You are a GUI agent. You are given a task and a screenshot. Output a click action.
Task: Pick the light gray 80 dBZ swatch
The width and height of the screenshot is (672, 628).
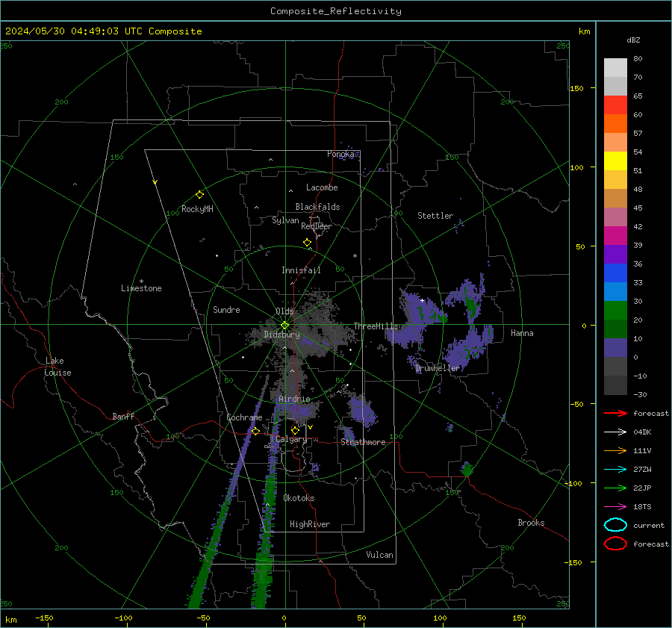[615, 68]
